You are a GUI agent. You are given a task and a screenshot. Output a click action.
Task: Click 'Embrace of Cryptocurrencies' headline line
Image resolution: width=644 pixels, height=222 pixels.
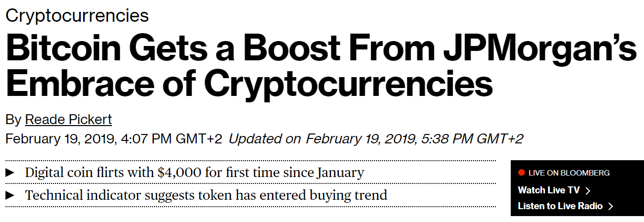pos(249,85)
